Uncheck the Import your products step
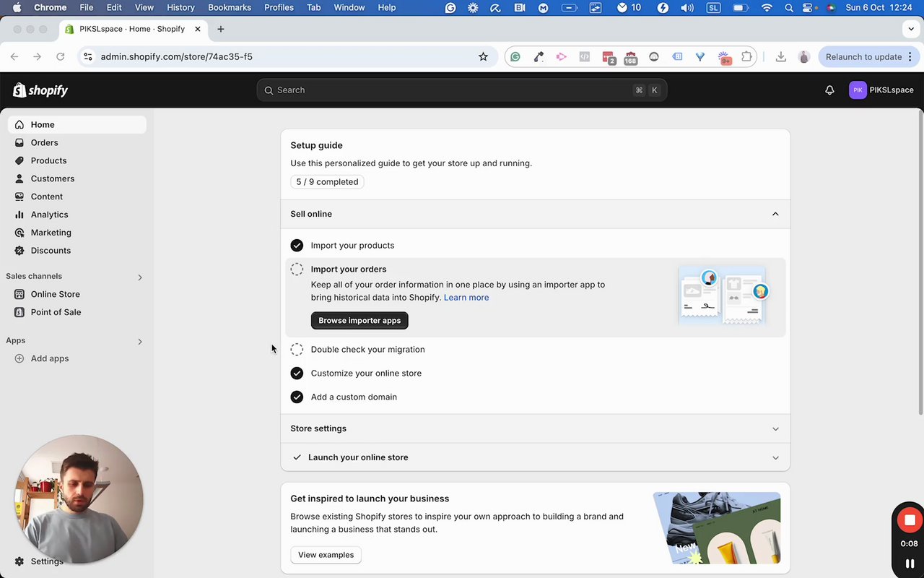The image size is (924, 578). pos(297,246)
